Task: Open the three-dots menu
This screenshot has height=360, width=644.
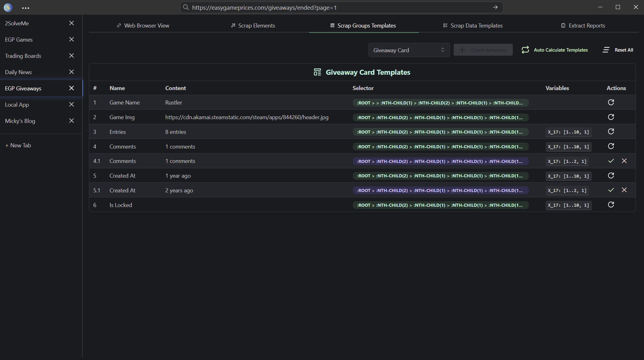Action: [26, 8]
